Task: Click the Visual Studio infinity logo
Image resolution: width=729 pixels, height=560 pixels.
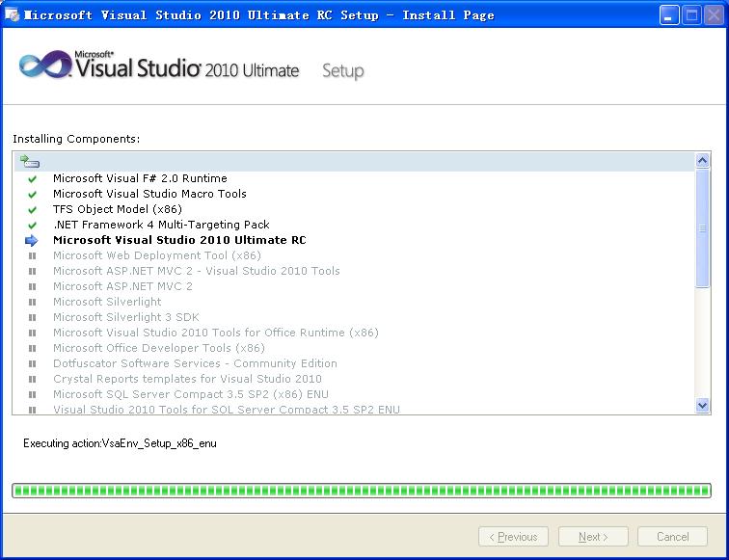Action: click(x=45, y=65)
